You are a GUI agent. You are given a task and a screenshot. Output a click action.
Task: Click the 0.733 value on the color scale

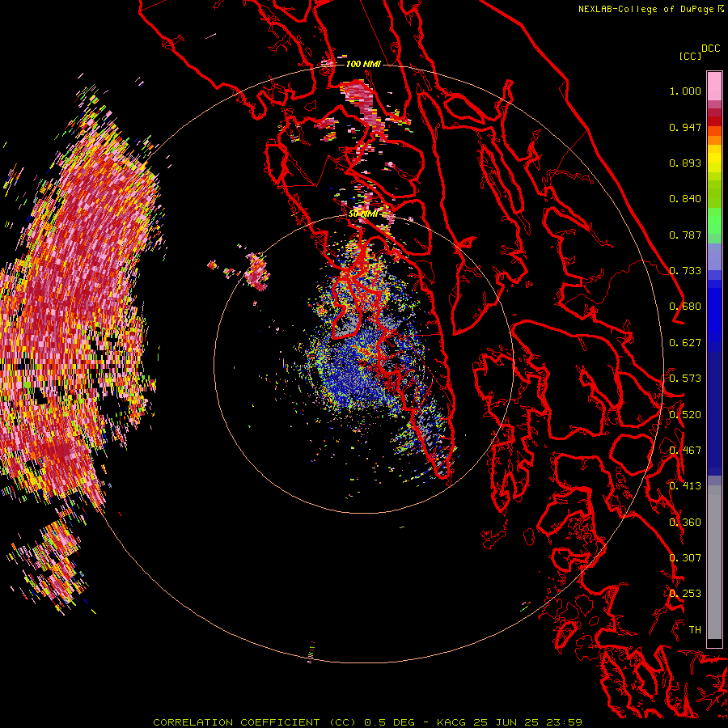click(685, 271)
